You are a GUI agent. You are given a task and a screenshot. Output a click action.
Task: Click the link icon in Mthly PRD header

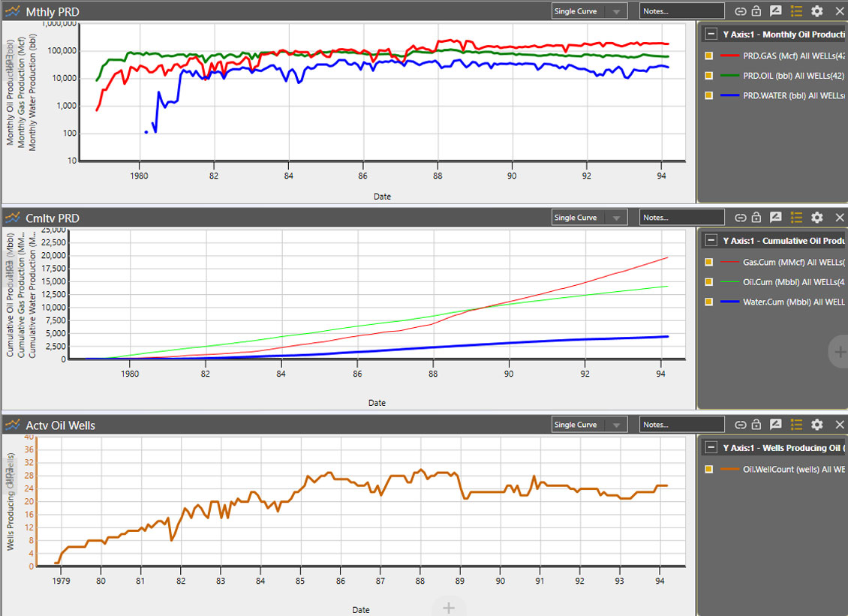tap(740, 11)
